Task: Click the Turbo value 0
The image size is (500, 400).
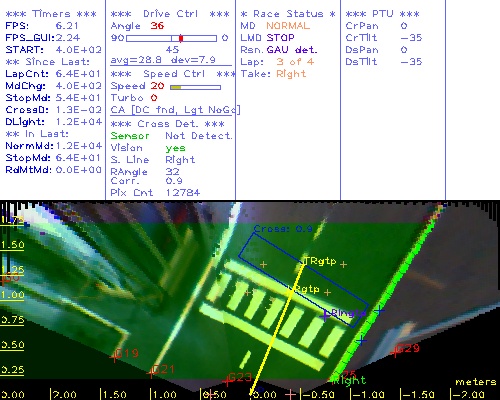Action: coord(154,98)
